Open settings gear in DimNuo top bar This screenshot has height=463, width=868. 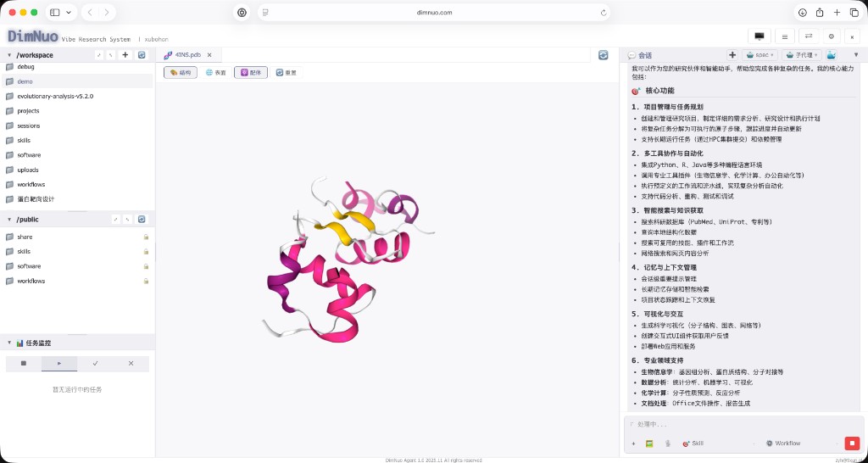[831, 36]
